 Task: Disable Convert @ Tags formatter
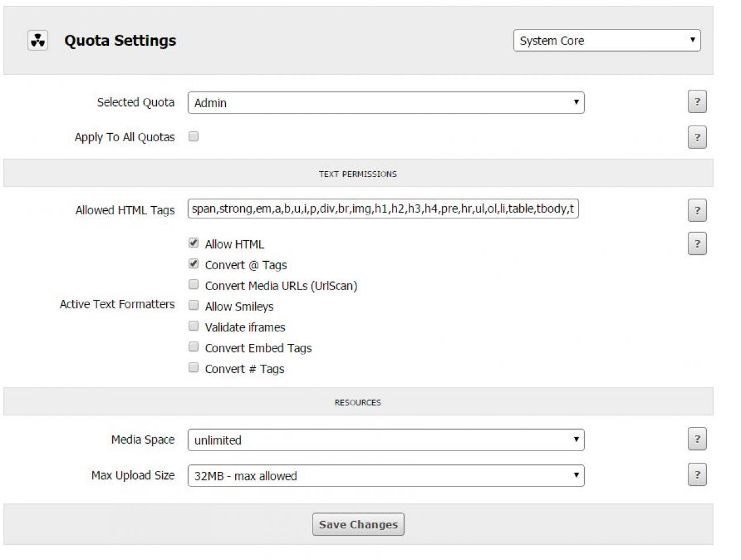coord(193,264)
